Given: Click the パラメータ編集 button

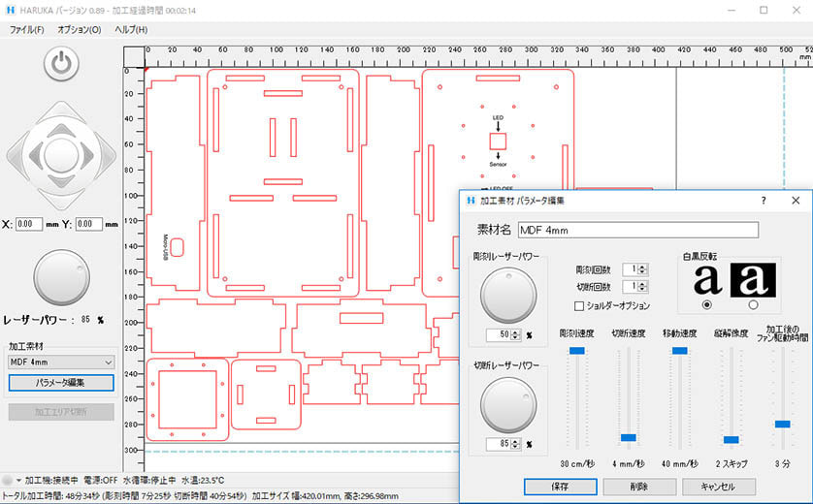Looking at the screenshot, I should tap(61, 383).
